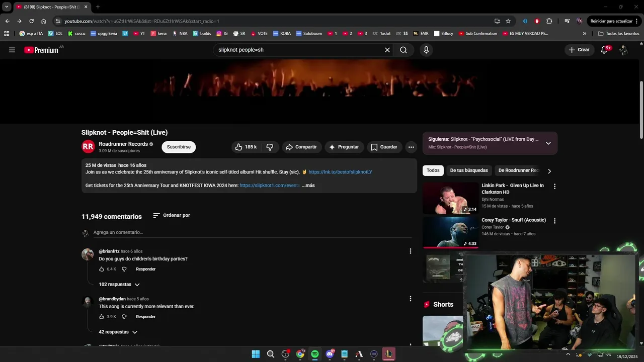The height and width of the screenshot is (362, 644).
Task: Click the browser address bar URL
Action: point(142,21)
